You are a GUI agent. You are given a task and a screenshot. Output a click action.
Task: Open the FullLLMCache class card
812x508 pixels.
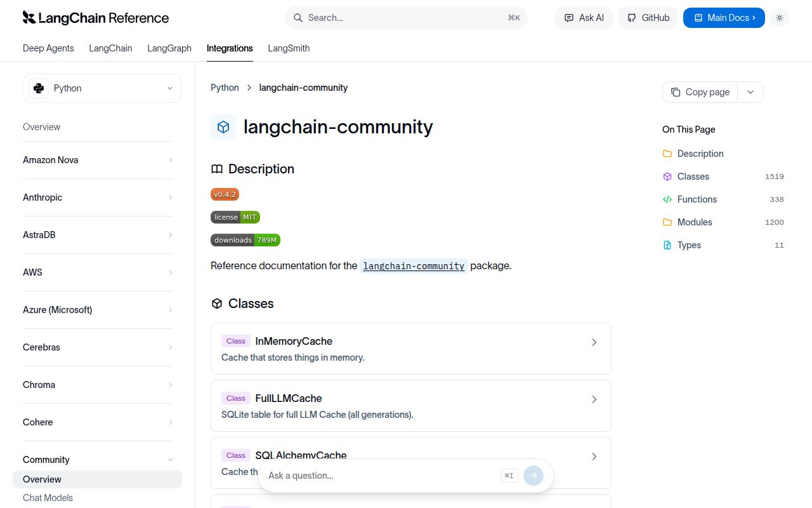411,406
